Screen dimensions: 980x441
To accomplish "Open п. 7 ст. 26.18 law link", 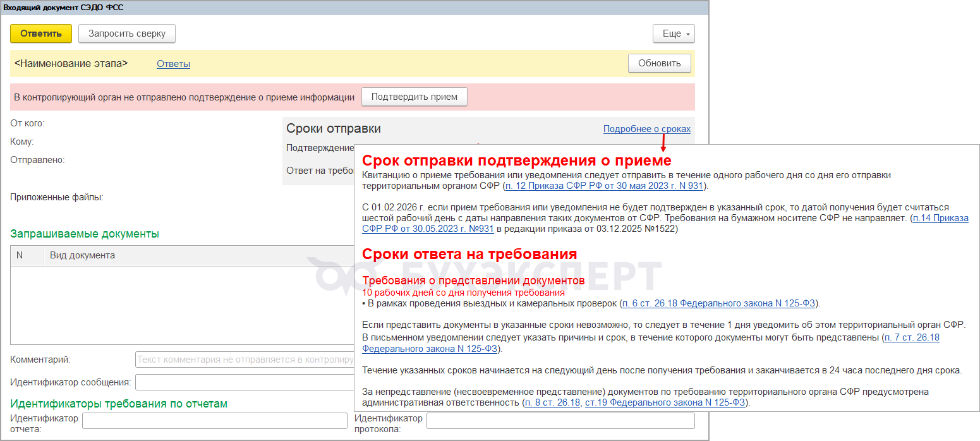I will (912, 337).
